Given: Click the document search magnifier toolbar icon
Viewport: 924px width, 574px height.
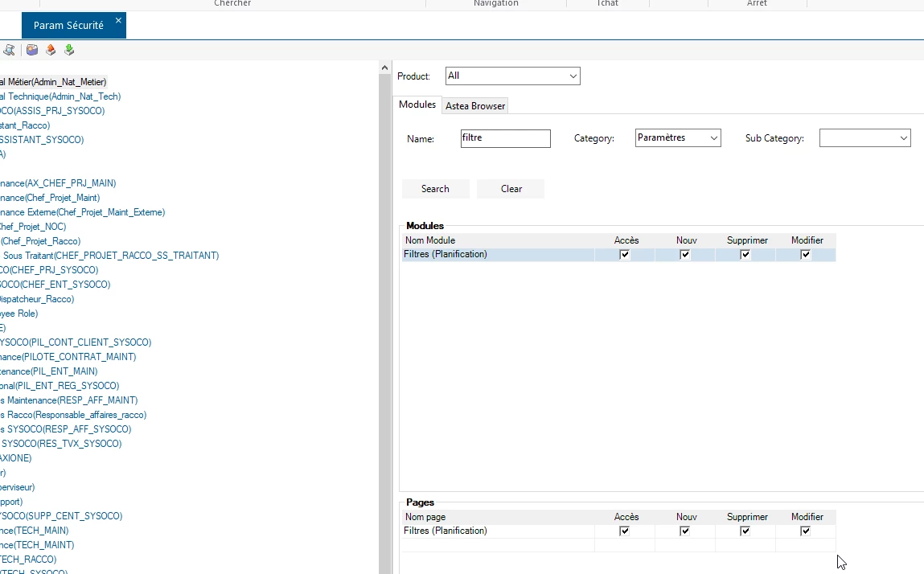Looking at the screenshot, I should (x=9, y=50).
